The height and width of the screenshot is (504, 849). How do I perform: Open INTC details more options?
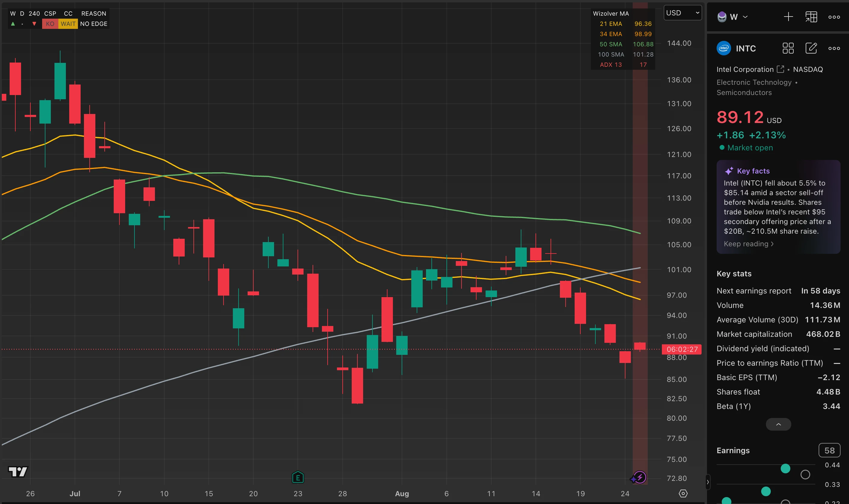[x=834, y=48]
